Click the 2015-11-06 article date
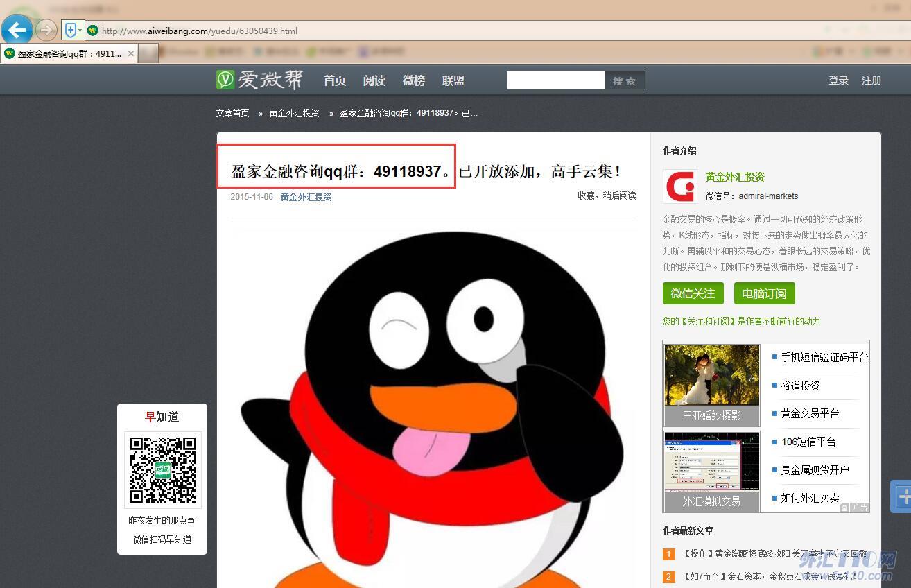 pyautogui.click(x=252, y=197)
